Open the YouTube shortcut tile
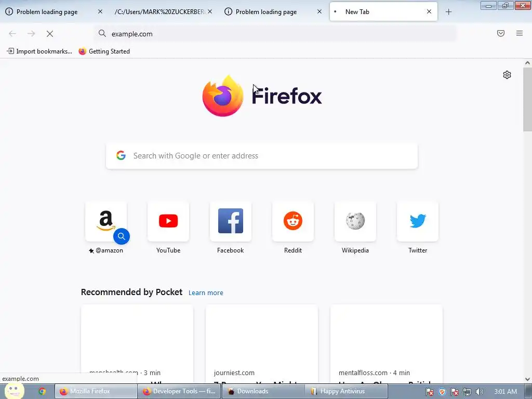Screen dimensions: 532x399 (x=168, y=221)
